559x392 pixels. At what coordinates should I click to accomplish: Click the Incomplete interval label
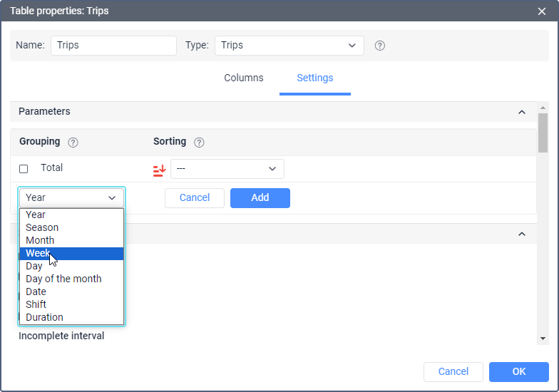61,336
